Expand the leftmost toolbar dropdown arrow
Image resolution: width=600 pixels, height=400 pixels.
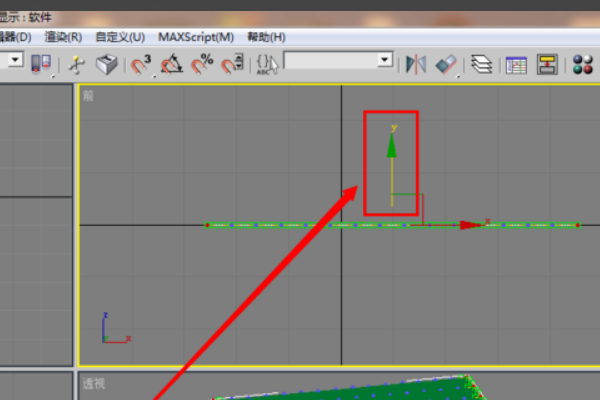pos(15,60)
